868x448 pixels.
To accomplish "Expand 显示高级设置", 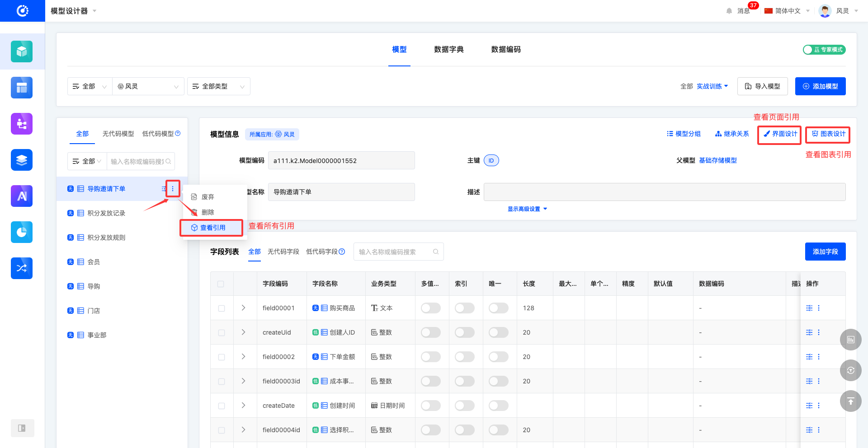I will click(x=527, y=209).
